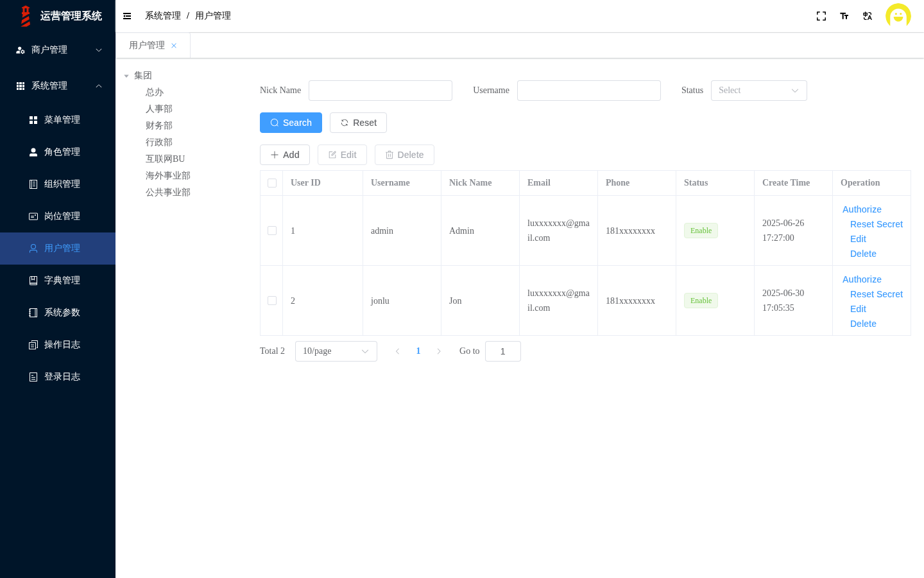The width and height of the screenshot is (924, 578).
Task: Click the Add button
Action: [285, 155]
